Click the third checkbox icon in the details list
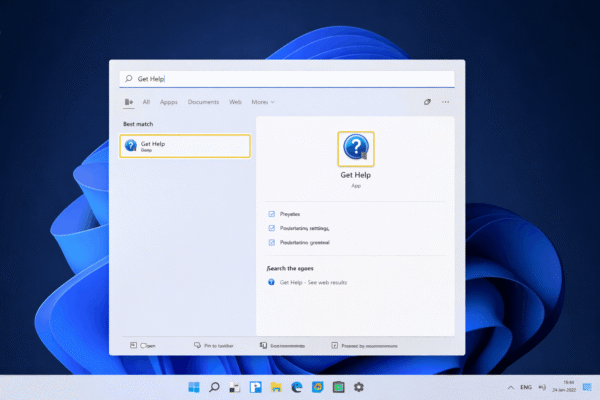 (272, 242)
